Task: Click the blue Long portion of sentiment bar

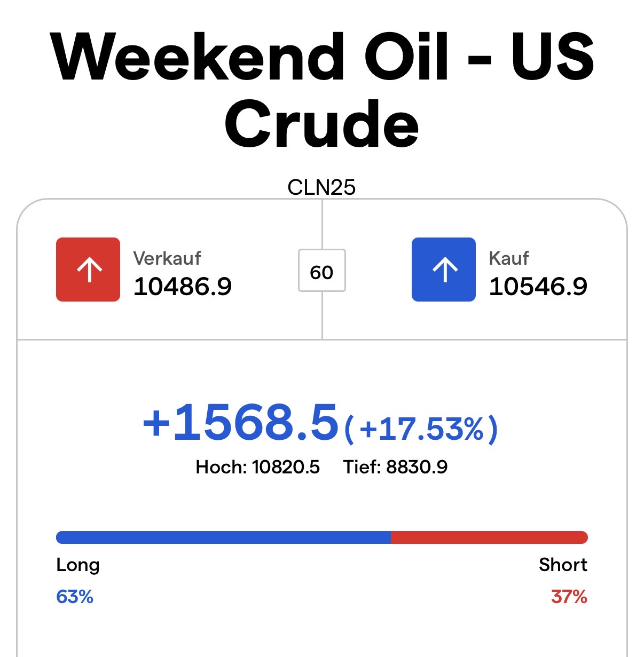Action: [223, 537]
